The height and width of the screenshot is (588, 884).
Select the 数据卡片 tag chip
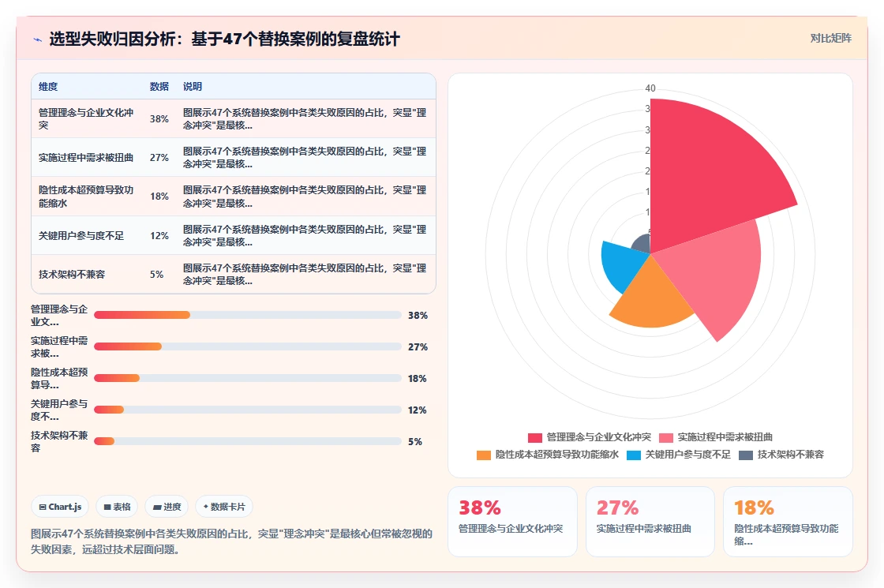click(224, 507)
